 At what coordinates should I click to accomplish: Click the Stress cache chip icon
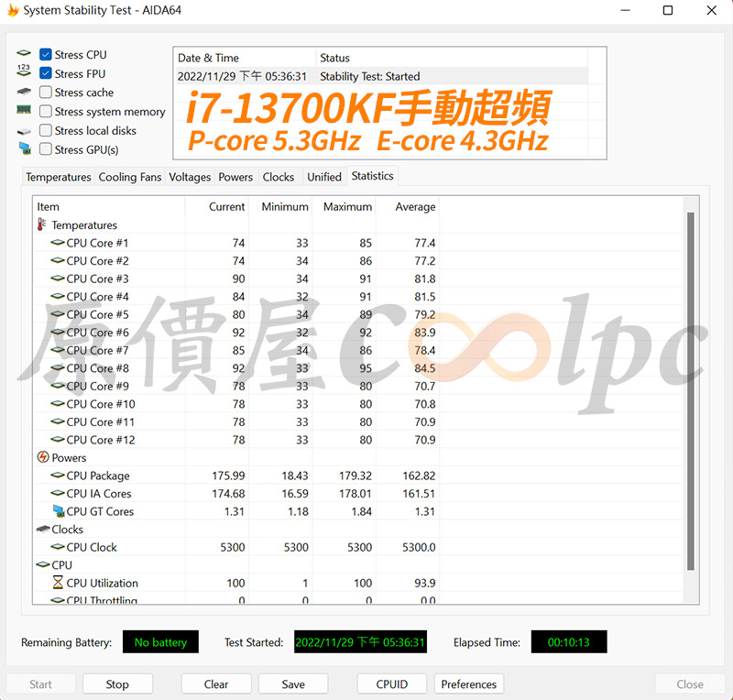click(x=24, y=92)
